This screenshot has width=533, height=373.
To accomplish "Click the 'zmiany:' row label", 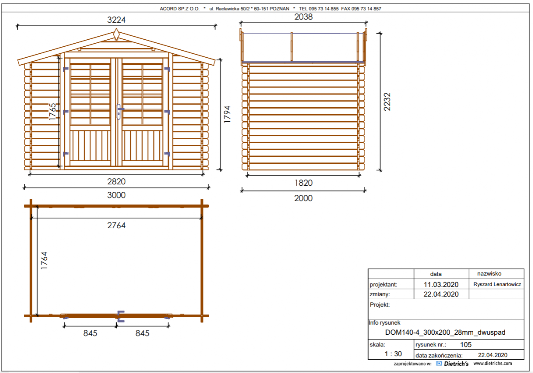I will click(379, 294).
